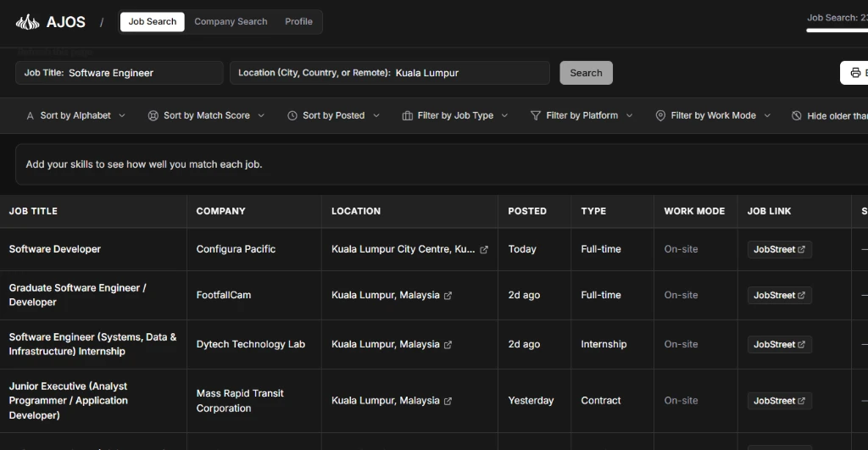Open the Job Search tab

153,21
